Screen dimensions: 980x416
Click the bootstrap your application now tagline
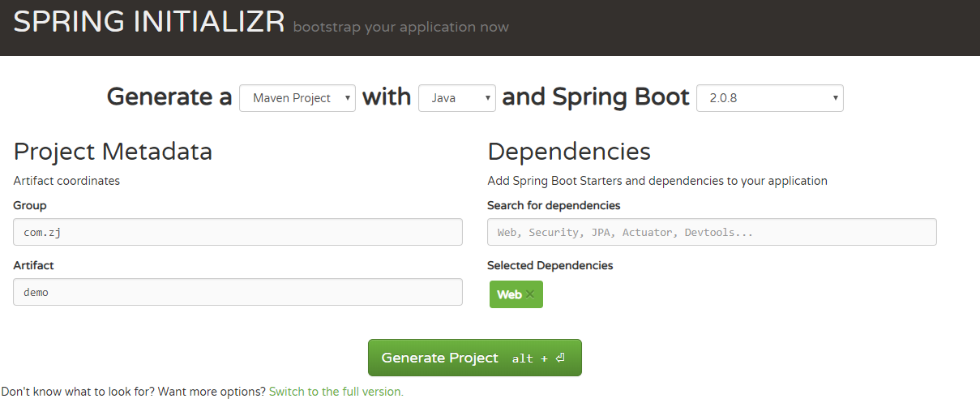[x=400, y=27]
